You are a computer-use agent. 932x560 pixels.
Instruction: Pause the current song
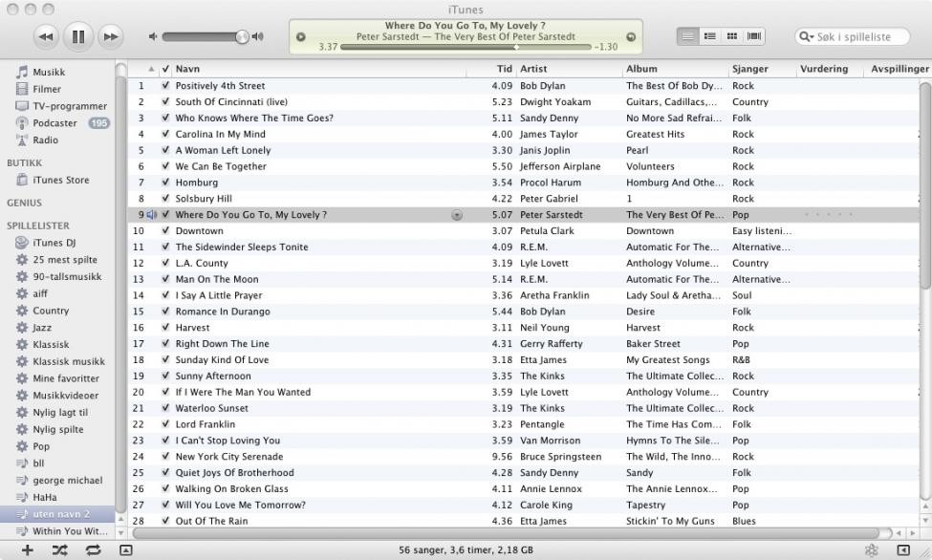tap(77, 37)
